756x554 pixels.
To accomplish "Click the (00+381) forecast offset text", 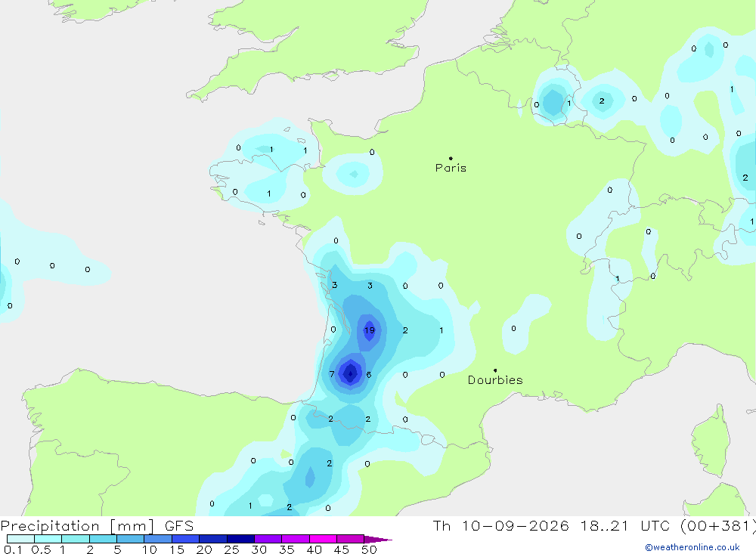I will [x=718, y=526].
